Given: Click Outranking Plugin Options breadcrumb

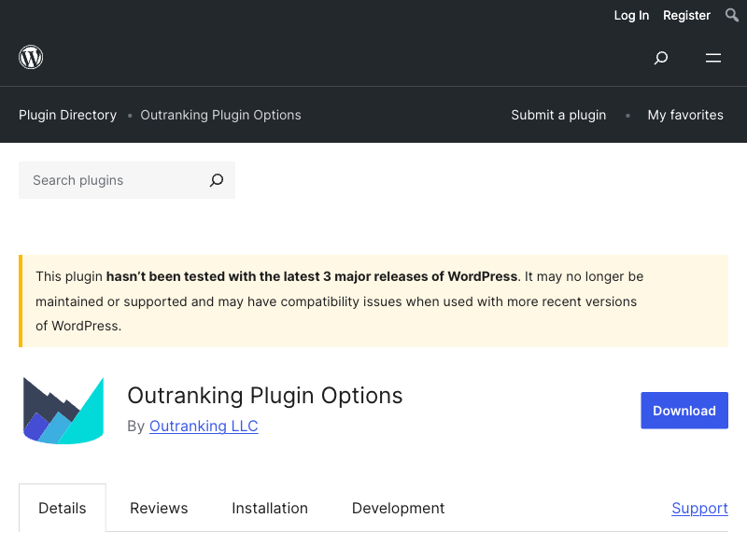Looking at the screenshot, I should [x=220, y=115].
